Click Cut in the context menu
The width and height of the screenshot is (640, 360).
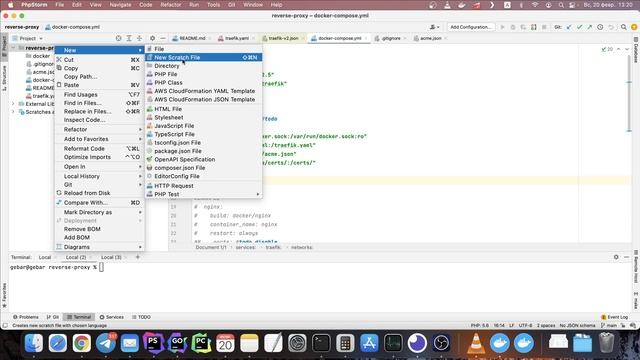[x=100, y=60]
